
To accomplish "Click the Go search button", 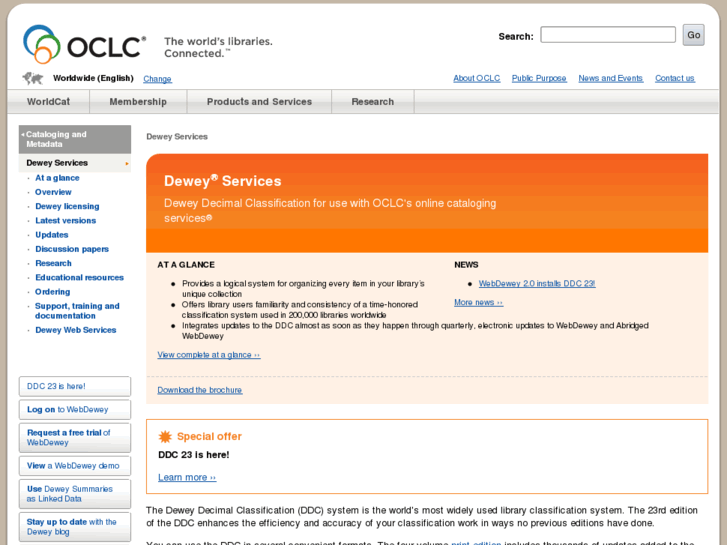I will pos(693,35).
